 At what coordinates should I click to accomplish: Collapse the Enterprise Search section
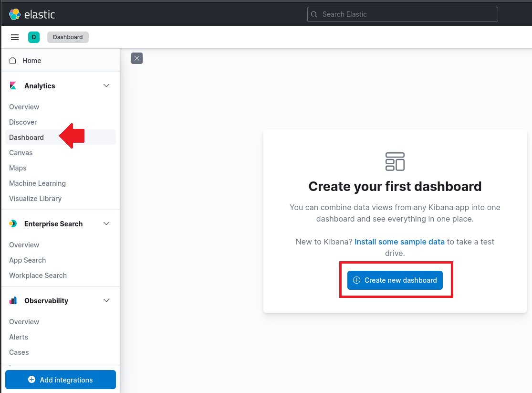tap(106, 223)
